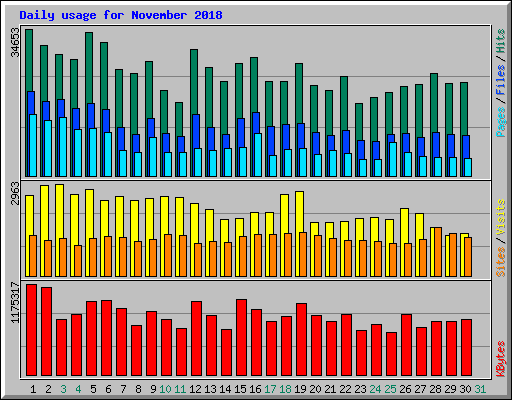Pick the green weekend day label '25'

[x=390, y=389]
